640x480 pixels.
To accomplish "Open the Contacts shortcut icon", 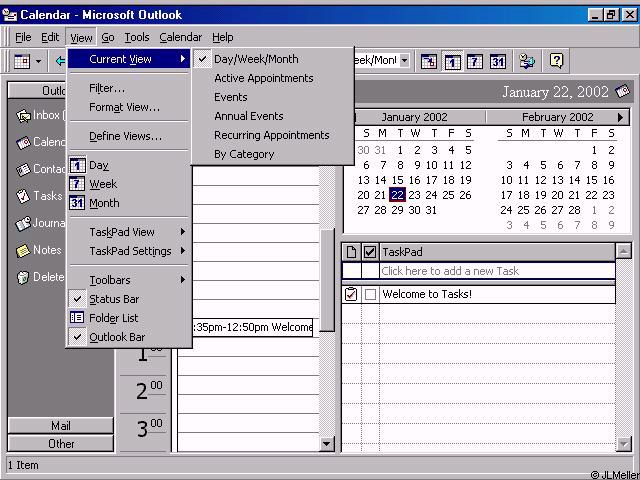I will [23, 169].
